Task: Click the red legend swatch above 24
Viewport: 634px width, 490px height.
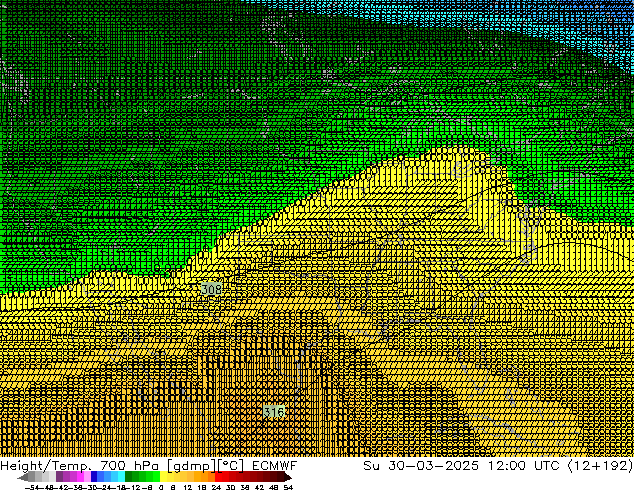Action: pos(218,477)
